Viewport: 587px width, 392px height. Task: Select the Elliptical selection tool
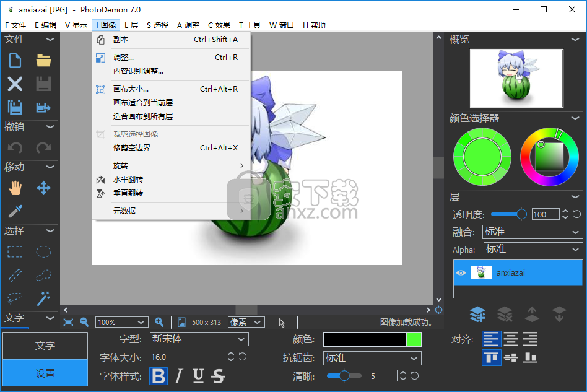[x=43, y=251]
